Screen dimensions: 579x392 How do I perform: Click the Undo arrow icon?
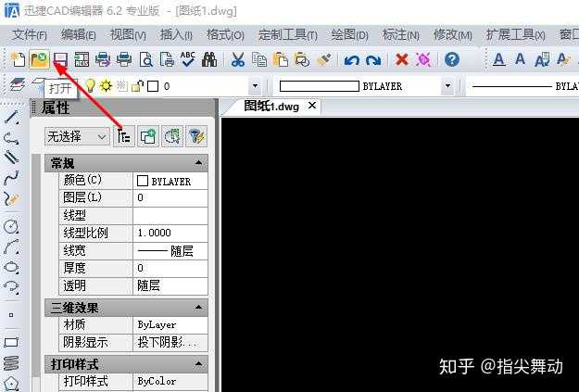pyautogui.click(x=351, y=60)
